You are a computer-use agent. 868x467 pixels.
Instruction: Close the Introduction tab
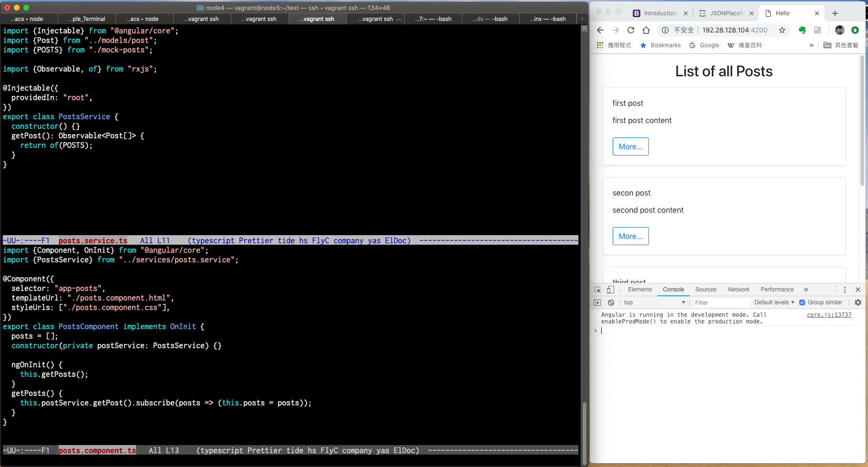(686, 13)
